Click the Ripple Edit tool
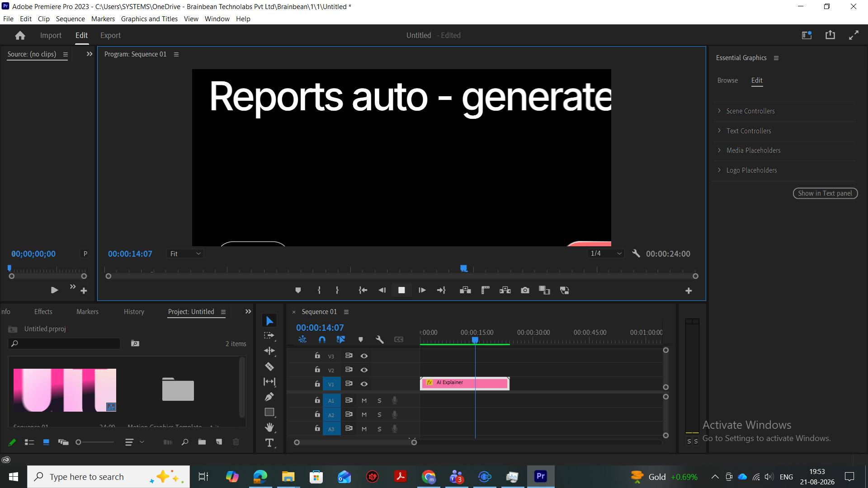This screenshot has height=488, width=868. (x=269, y=351)
